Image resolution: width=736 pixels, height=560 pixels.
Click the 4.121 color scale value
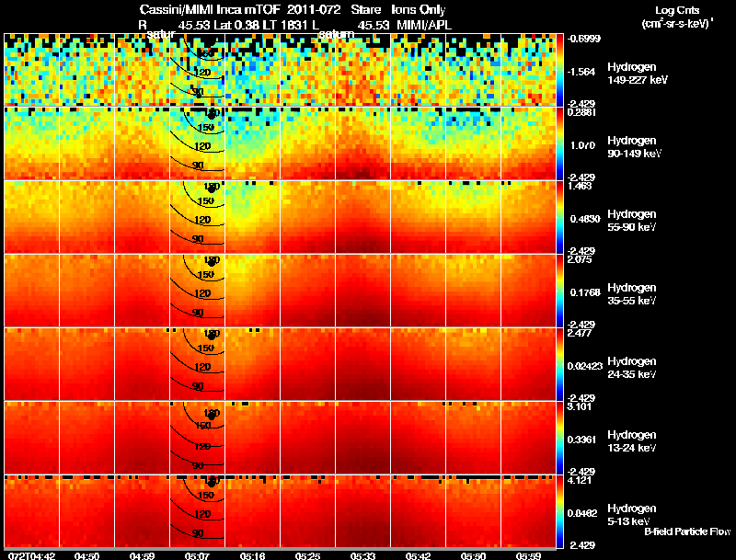tap(580, 480)
